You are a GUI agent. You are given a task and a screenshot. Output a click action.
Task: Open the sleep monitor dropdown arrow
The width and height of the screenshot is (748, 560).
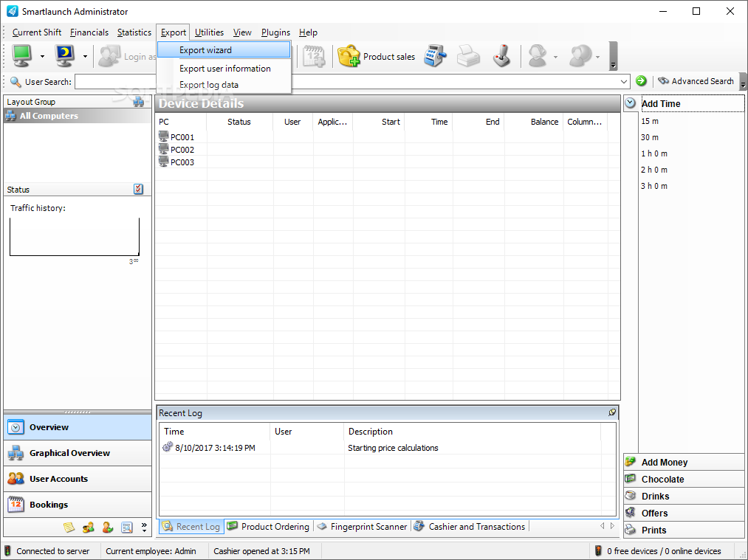85,56
